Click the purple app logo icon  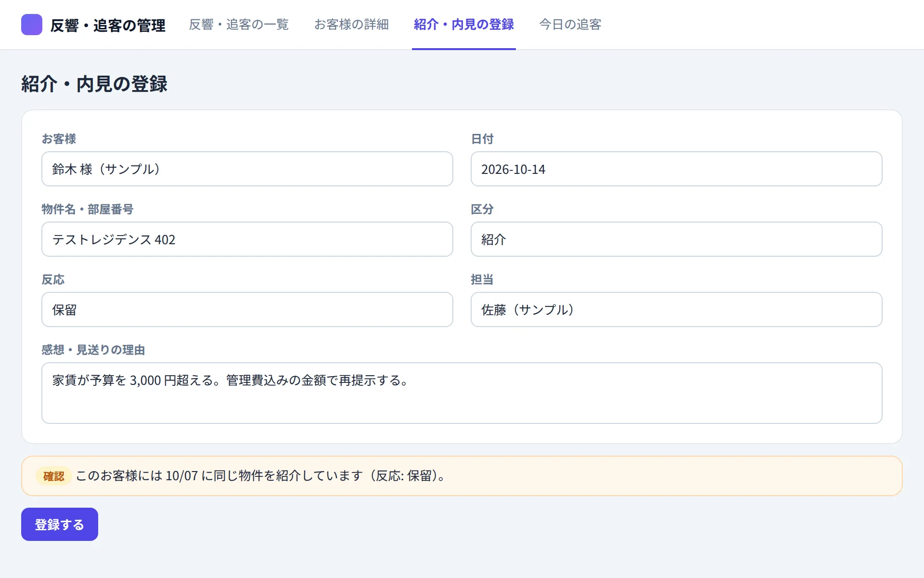(32, 25)
